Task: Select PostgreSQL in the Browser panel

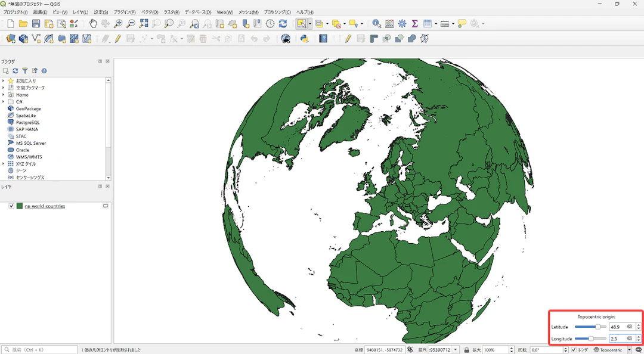Action: point(27,122)
